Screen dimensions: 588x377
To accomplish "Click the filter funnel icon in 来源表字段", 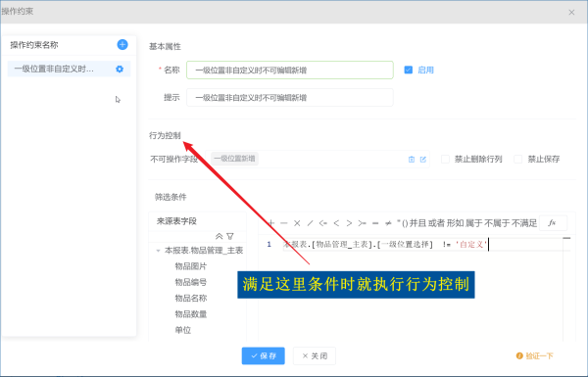I will [x=230, y=236].
